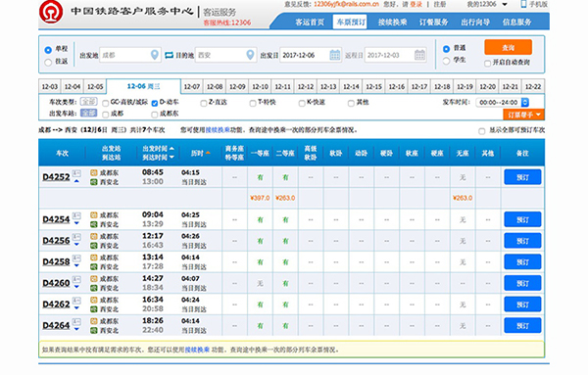
Task: Select the 往返 round-trip radio button
Action: [x=48, y=63]
